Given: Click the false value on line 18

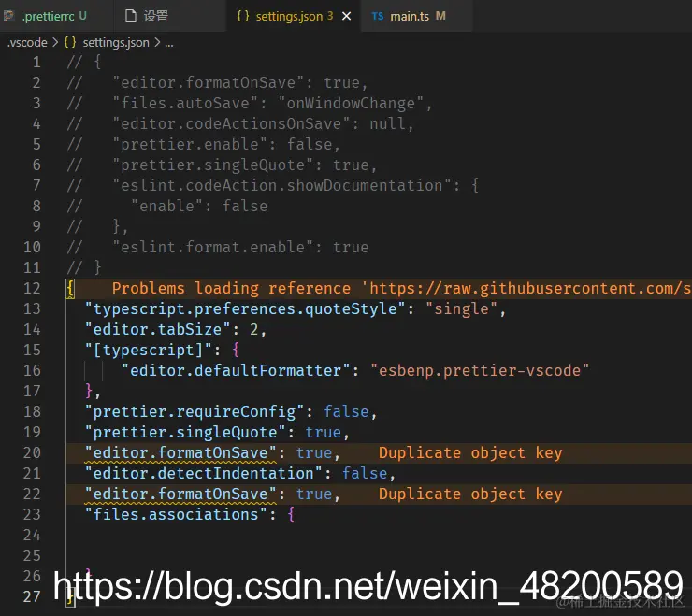Looking at the screenshot, I should 346,411.
